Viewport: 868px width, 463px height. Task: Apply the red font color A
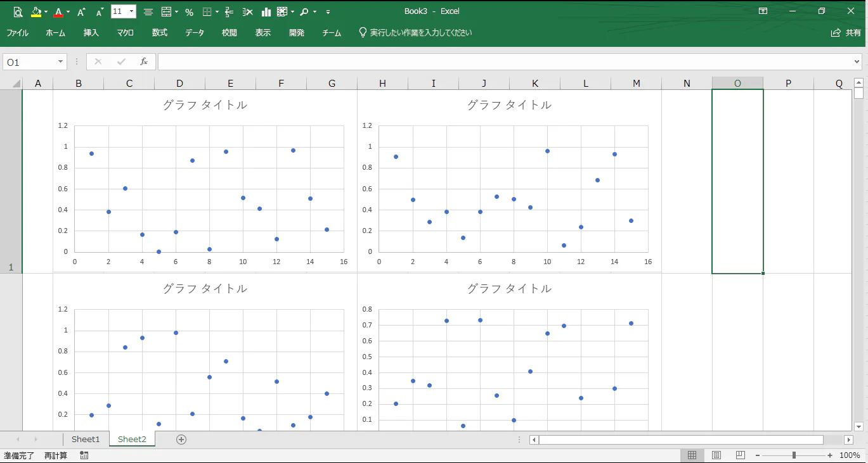58,11
